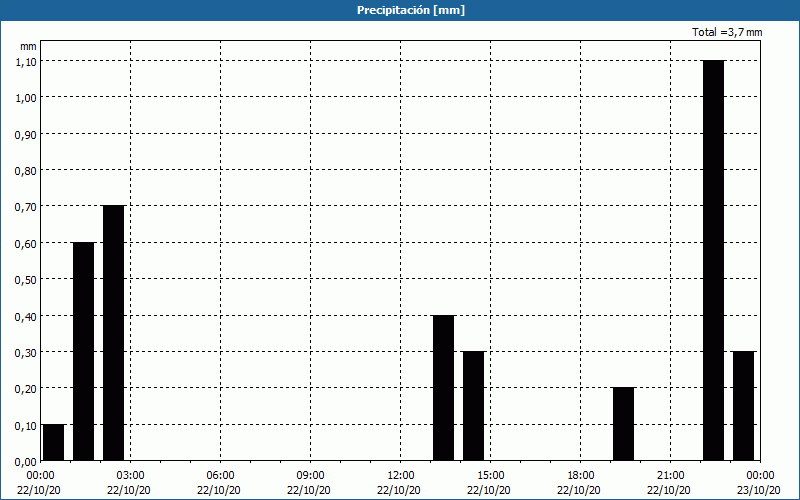Viewport: 800px width, 500px height.
Task: Click the 12:00 x-axis time label
Action: point(401,475)
